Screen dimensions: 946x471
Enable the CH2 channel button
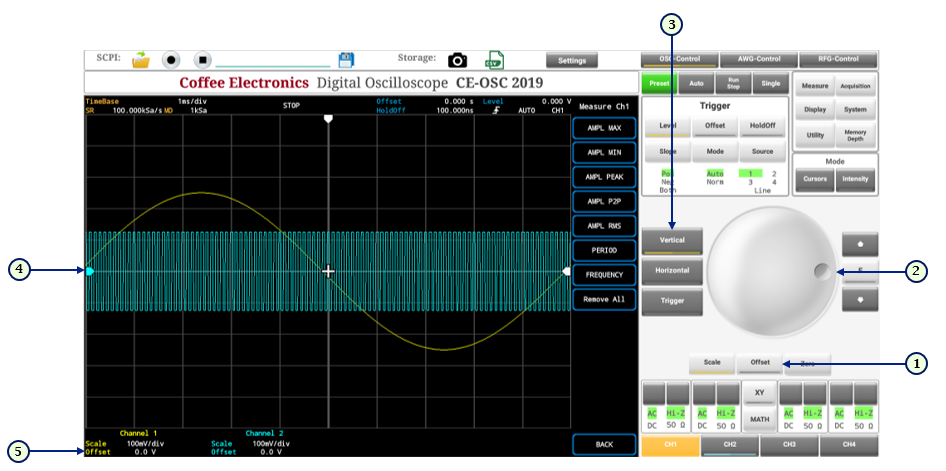coord(729,443)
